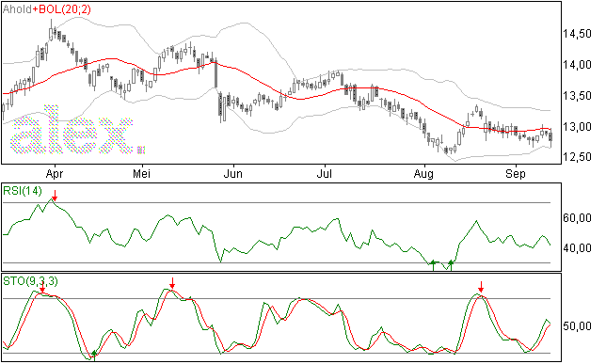The image size is (606, 364).
Task: Click the 40,00 value on the RSI scale
Action: 577,248
